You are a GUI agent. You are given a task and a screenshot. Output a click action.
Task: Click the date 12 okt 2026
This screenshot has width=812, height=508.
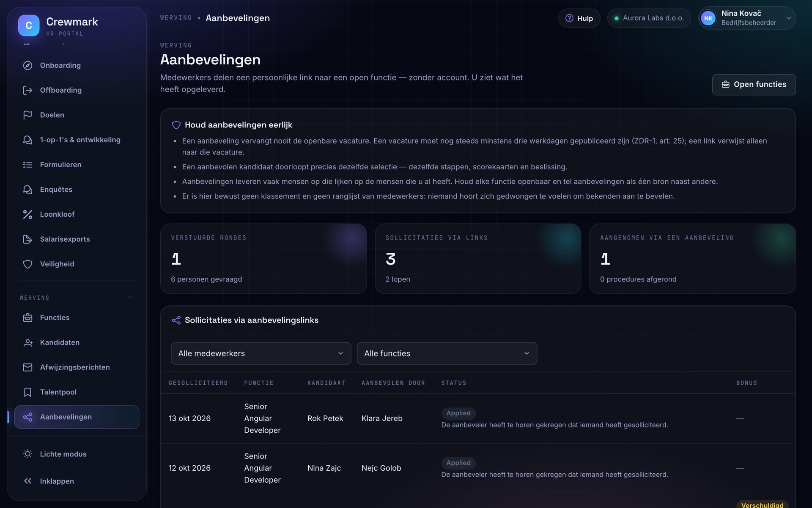tap(189, 468)
